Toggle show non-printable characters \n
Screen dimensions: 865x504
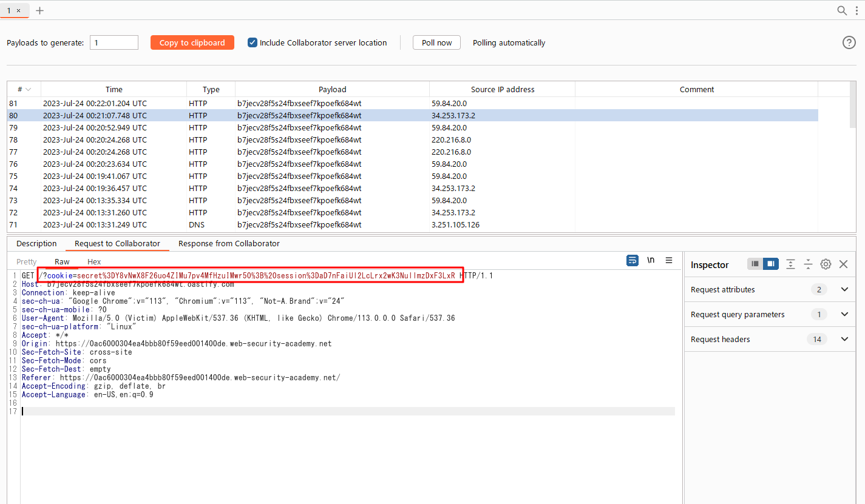tap(651, 260)
